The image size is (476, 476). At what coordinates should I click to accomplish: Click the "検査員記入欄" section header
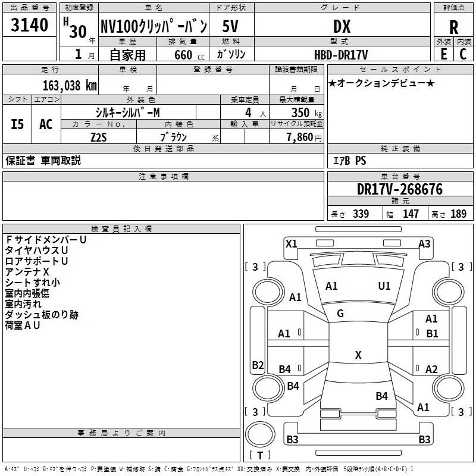pyautogui.click(x=121, y=229)
